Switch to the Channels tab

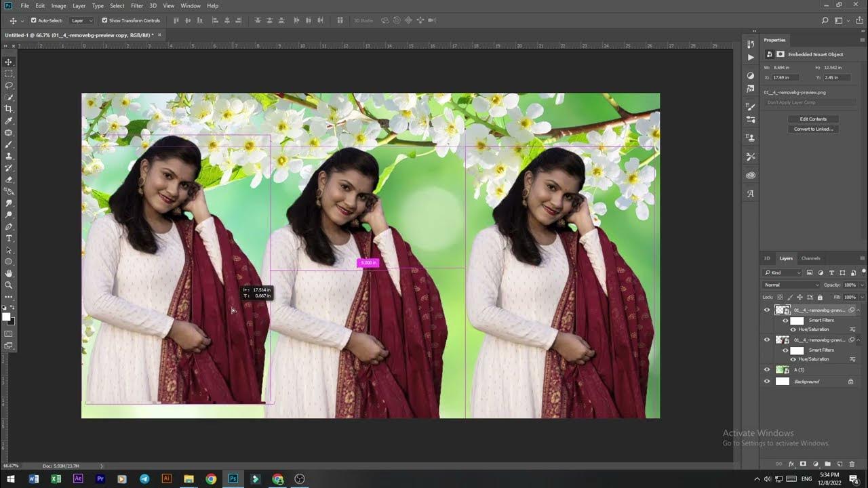[x=811, y=258]
